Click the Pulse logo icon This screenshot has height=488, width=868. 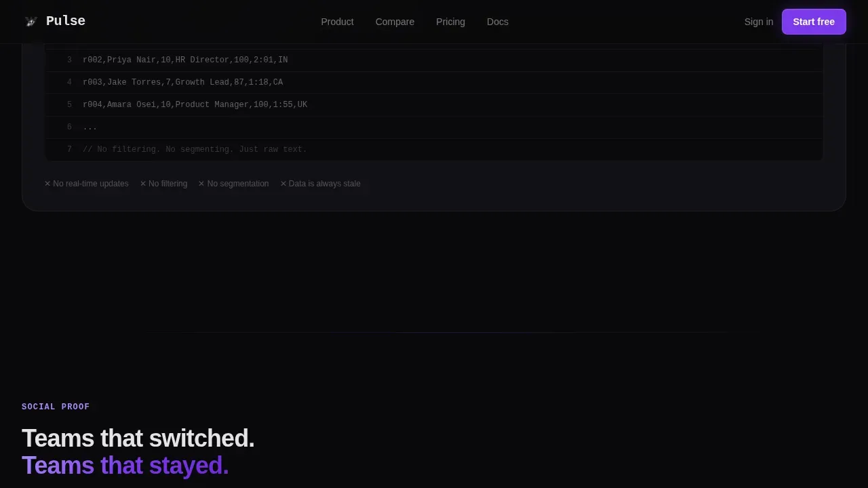(x=31, y=22)
